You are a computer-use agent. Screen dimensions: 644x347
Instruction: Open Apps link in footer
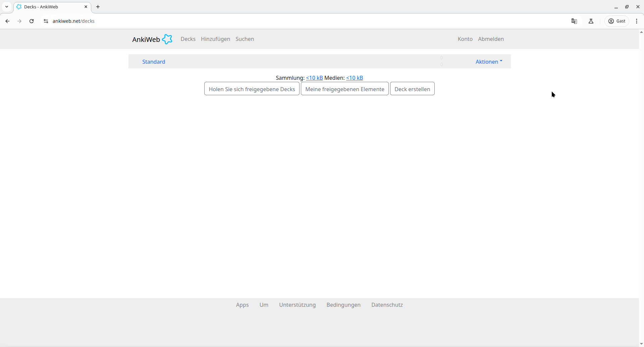(x=242, y=305)
